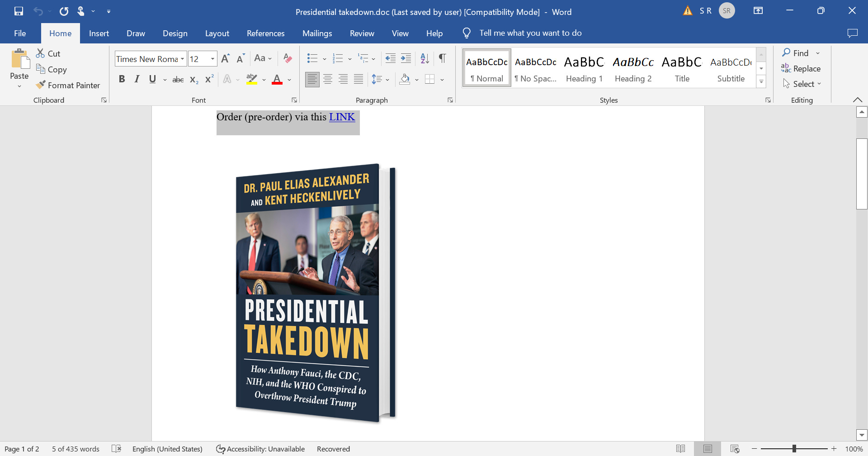Follow the LINK hyperlink in document
868x456 pixels.
[x=342, y=117]
